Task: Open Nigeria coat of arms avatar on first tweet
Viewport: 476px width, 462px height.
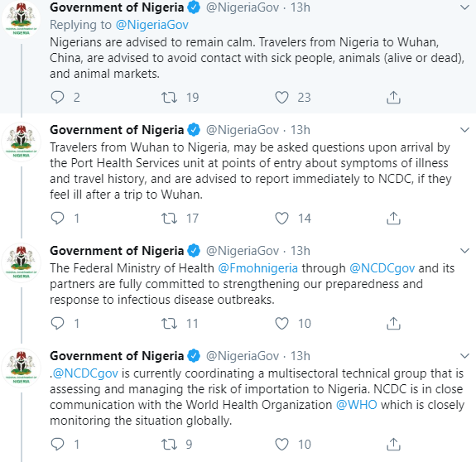Action: pyautogui.click(x=22, y=19)
